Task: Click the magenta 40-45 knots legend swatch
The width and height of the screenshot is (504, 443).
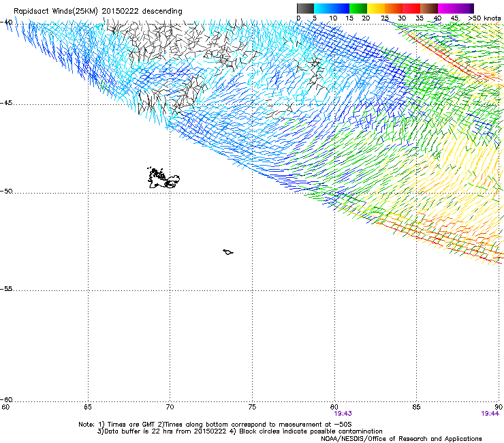Action: [447, 8]
